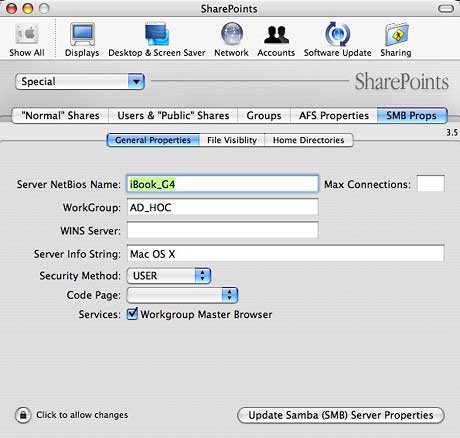Screen dimensions: 460x438
Task: Open the Network preference icon
Action: (231, 39)
